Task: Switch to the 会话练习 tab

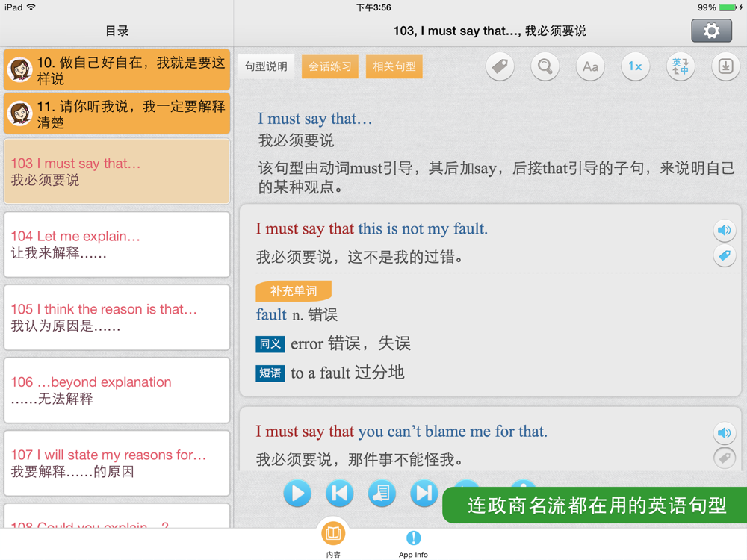Action: tap(330, 66)
